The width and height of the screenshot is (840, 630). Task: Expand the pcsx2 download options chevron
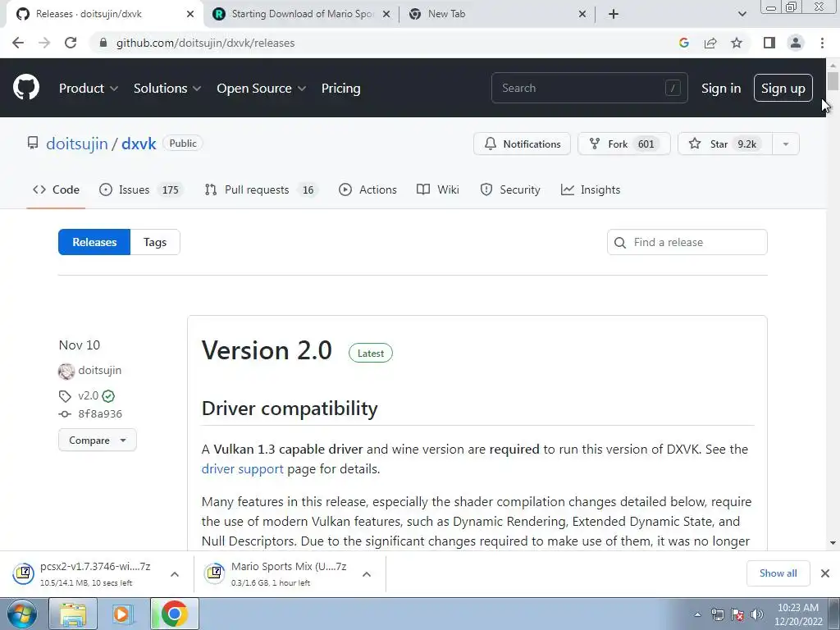(175, 574)
